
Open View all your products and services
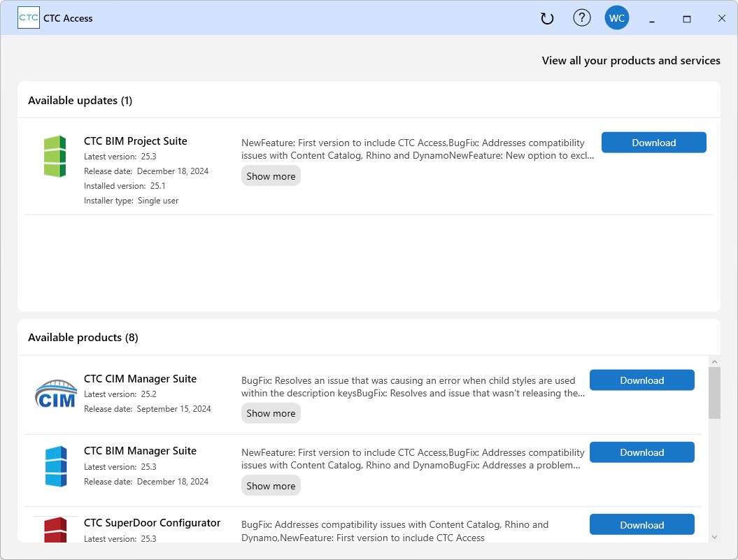click(630, 61)
